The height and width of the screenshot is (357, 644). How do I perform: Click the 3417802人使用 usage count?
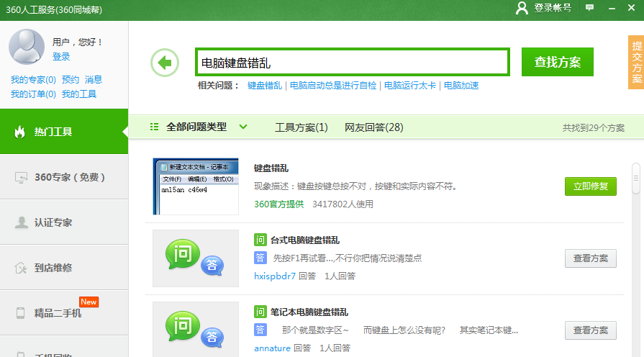click(x=343, y=204)
